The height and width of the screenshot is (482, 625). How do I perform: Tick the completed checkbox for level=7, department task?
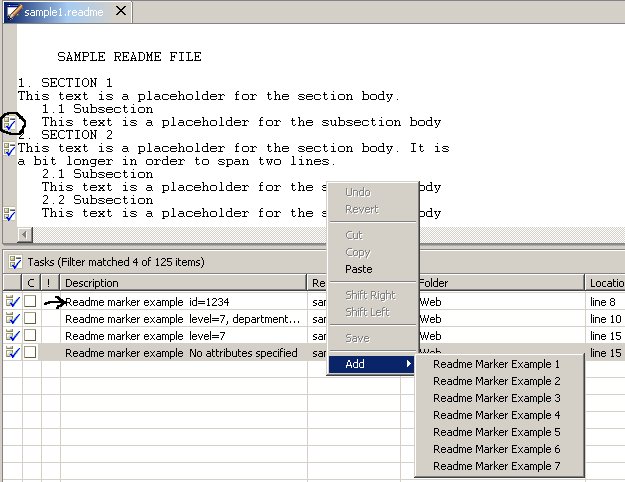click(x=31, y=319)
